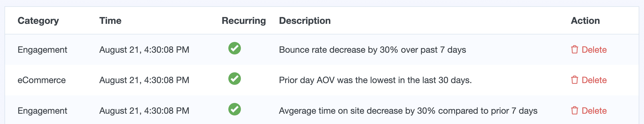644x124 pixels.
Task: Select the eCommerce category cell
Action: point(41,80)
